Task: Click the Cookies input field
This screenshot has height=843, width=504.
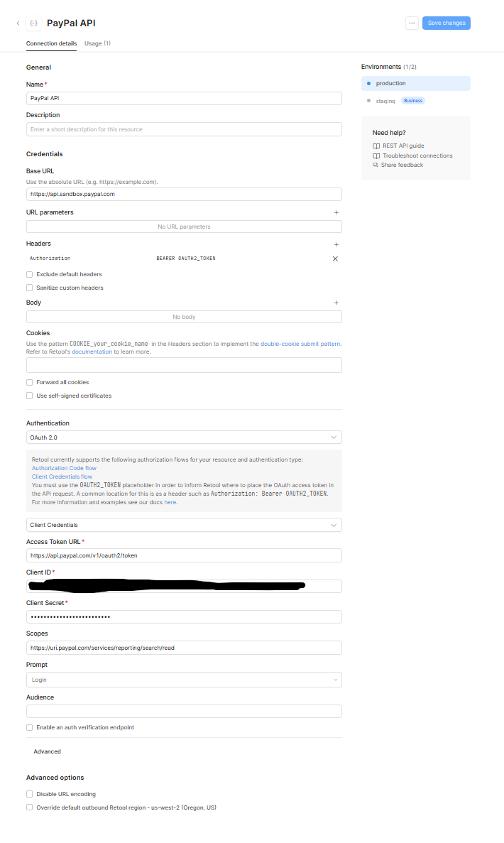Action: (184, 366)
